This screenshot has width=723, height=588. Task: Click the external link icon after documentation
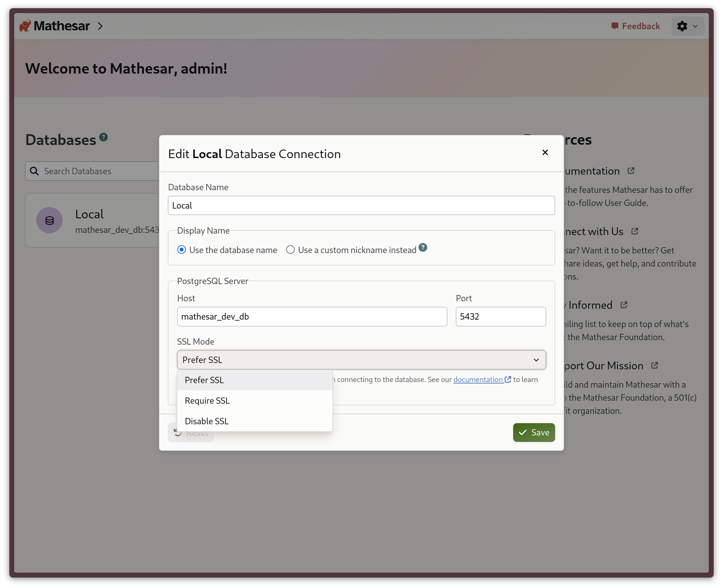(x=508, y=379)
